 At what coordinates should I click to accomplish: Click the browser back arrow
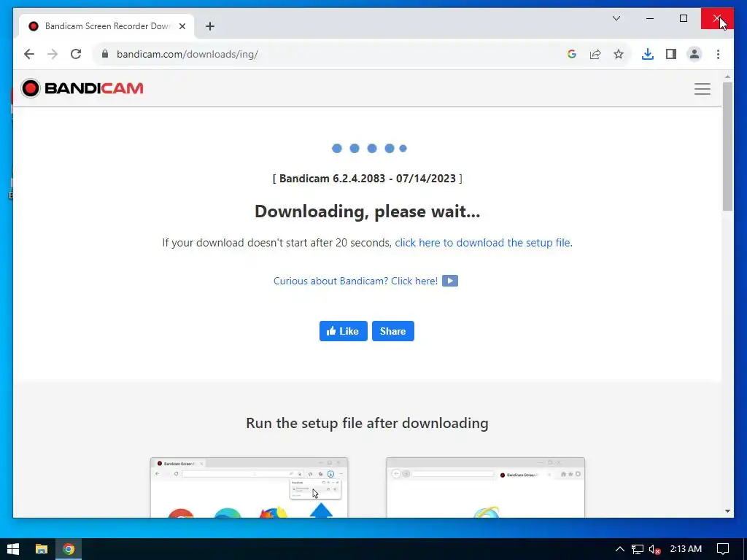point(29,54)
